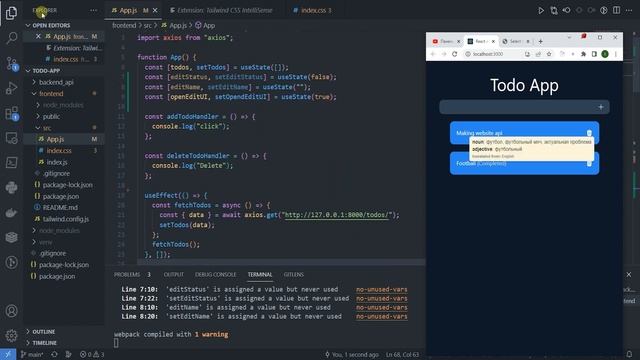This screenshot has width=640, height=360.
Task: Open Explorer's more actions ellipsis
Action: point(93,10)
